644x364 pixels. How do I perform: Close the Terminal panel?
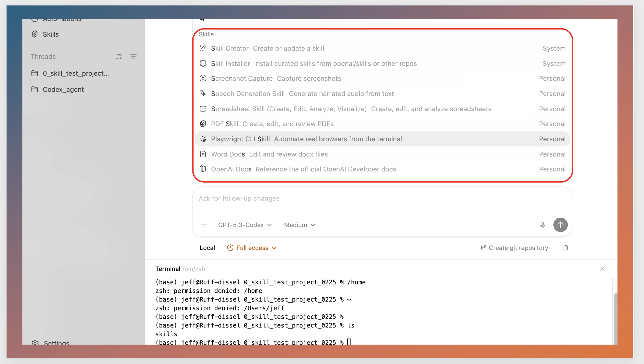[602, 269]
